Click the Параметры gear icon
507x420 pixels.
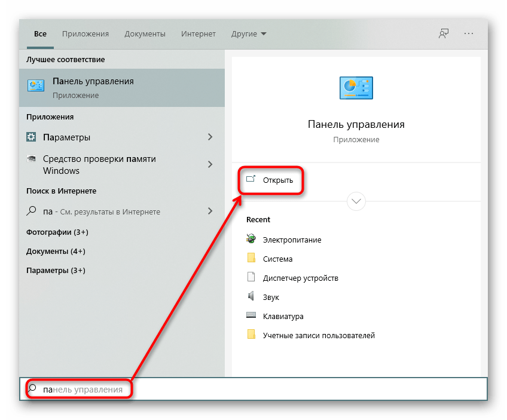[x=31, y=137]
